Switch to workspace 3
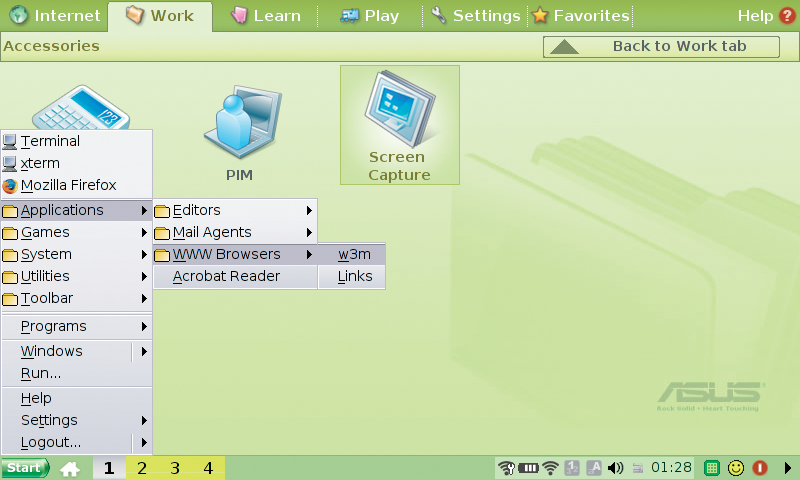The image size is (800, 480). (175, 468)
